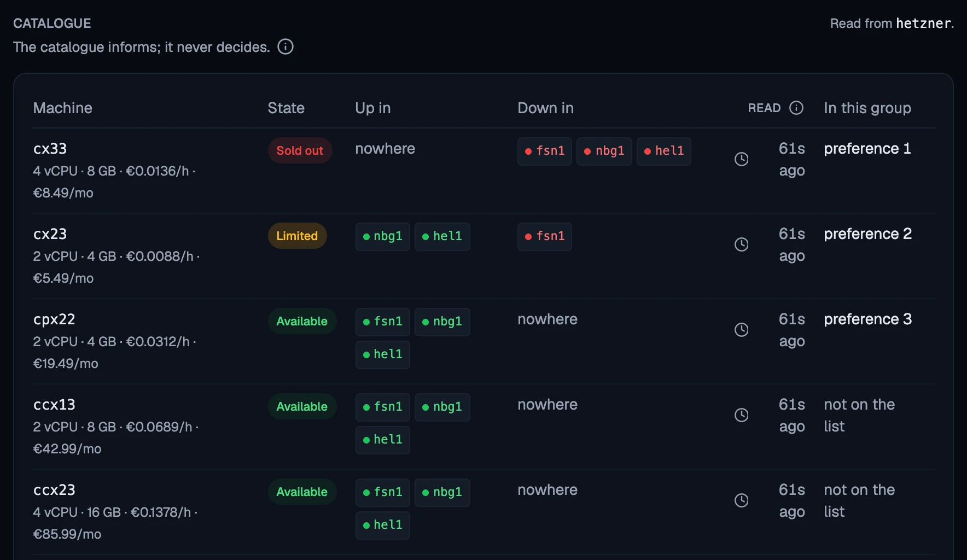
Task: Click '61s ago' in cx33 row
Action: tap(792, 160)
